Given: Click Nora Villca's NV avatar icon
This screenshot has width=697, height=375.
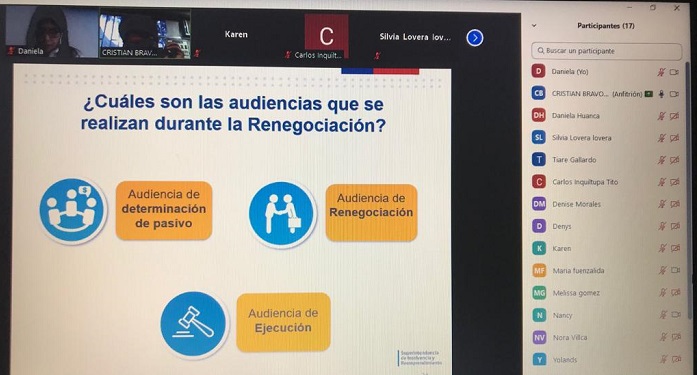Looking at the screenshot, I should (x=539, y=337).
